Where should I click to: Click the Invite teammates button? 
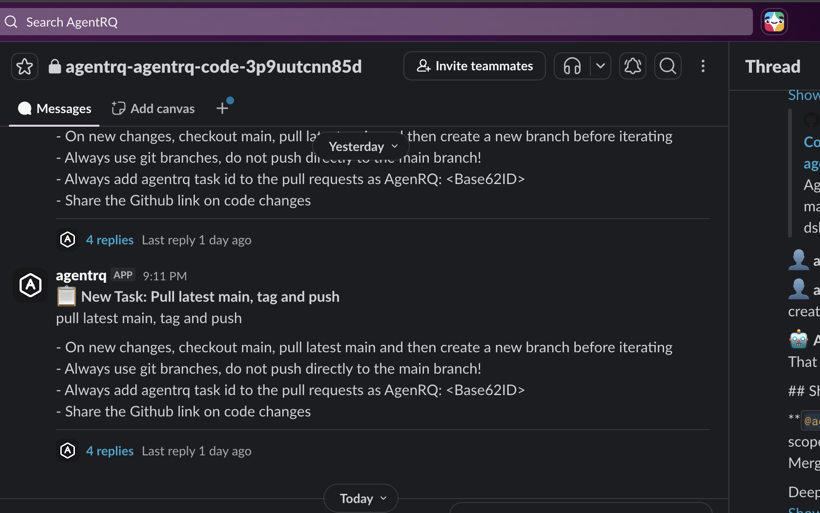(474, 66)
